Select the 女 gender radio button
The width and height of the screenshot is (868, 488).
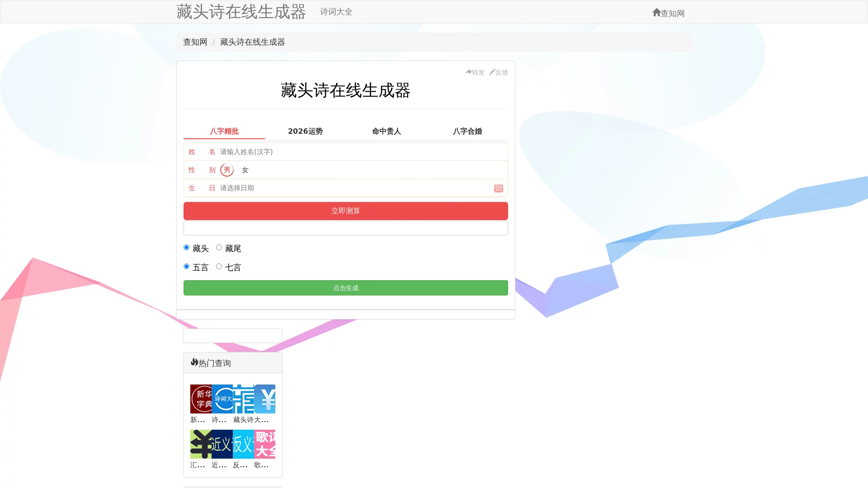(245, 170)
